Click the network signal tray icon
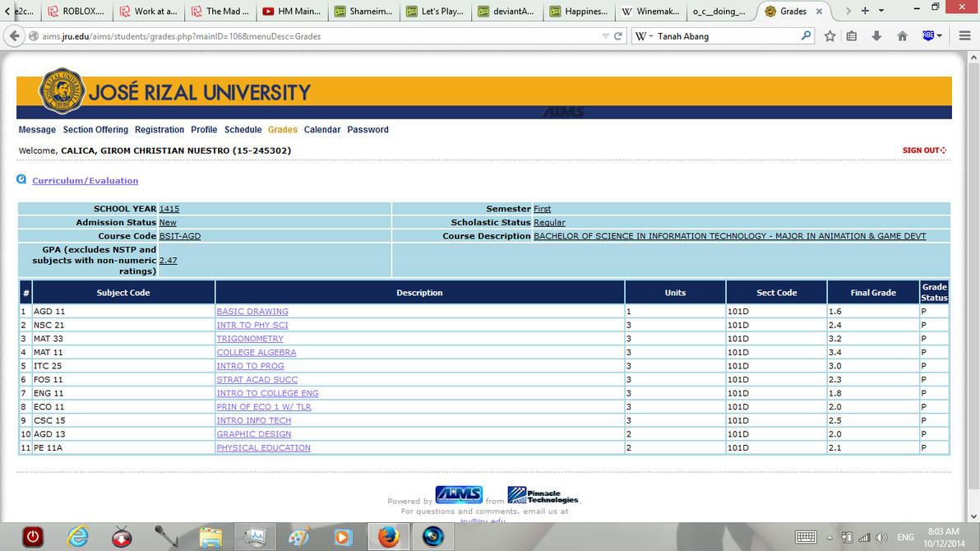The width and height of the screenshot is (980, 551). click(x=864, y=537)
